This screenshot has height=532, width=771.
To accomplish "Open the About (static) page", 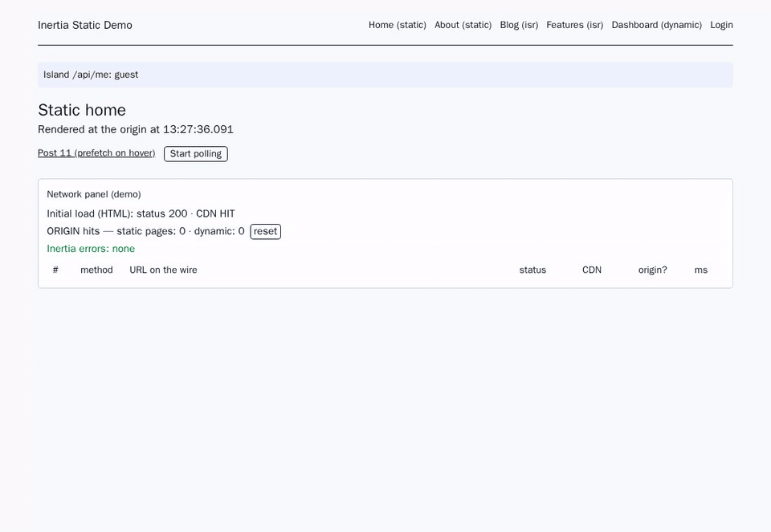I will tap(463, 25).
